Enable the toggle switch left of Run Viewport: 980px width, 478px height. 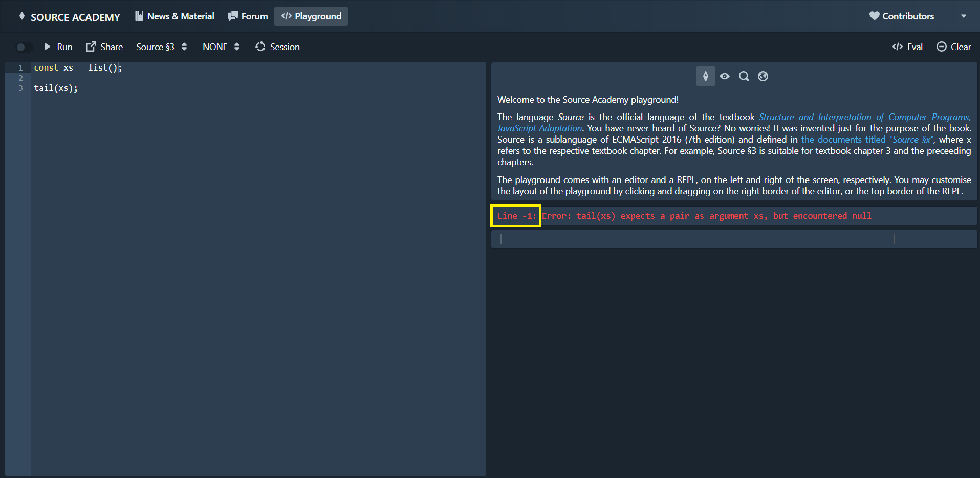23,47
